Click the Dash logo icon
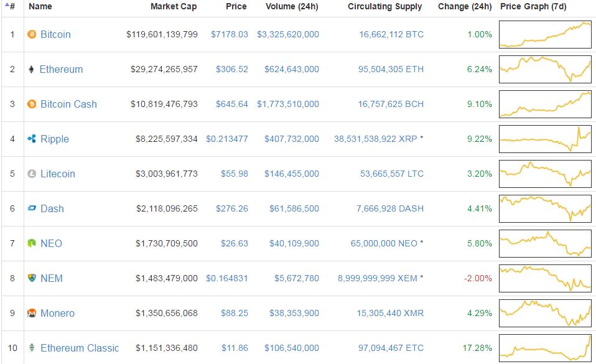Viewport: 596px width, 364px height. 32,209
